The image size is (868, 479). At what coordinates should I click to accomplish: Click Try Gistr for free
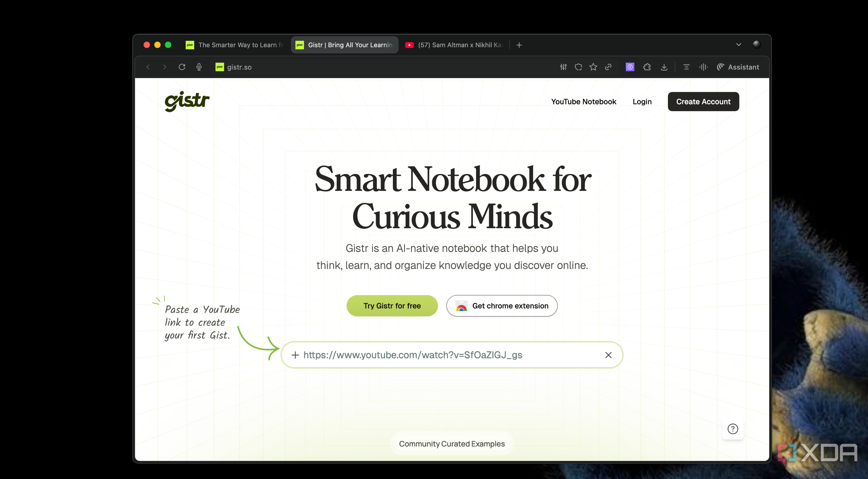tap(392, 306)
